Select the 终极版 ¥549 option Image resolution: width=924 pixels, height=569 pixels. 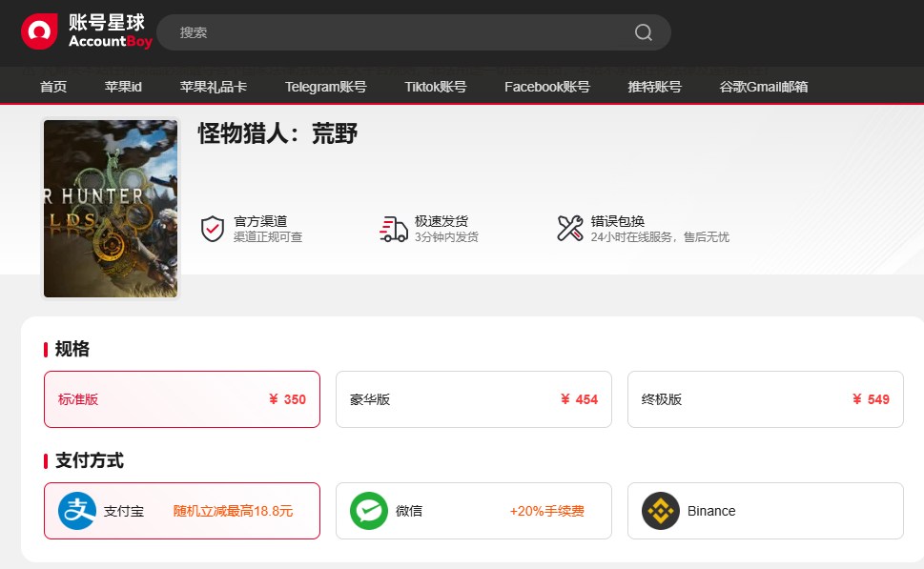click(766, 399)
